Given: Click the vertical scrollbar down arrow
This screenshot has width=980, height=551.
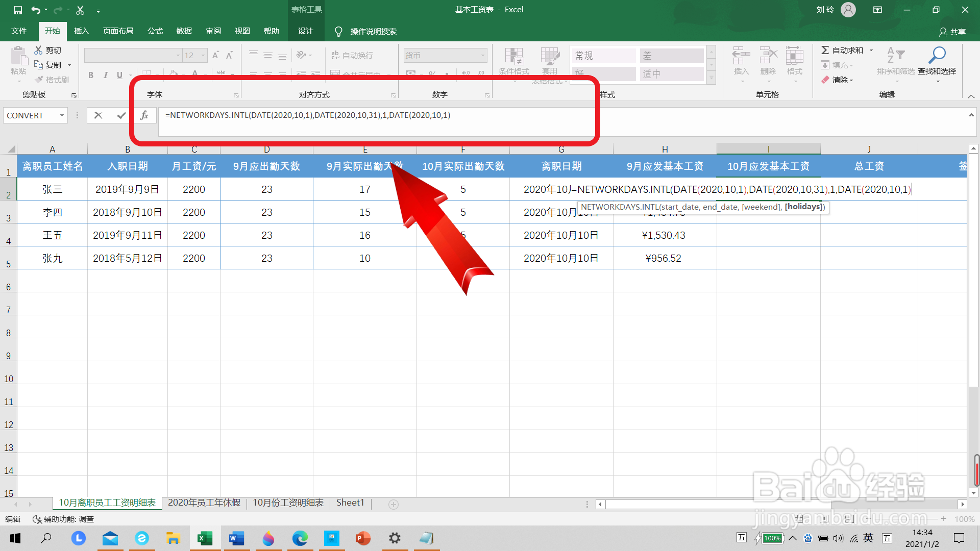Looking at the screenshot, I should [973, 493].
